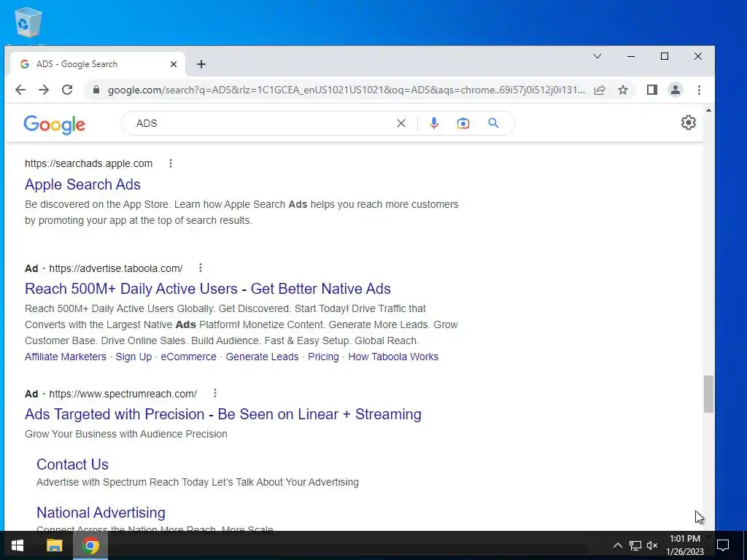747x560 pixels.
Task: Follow the Pricing sitelink
Action: pos(323,357)
